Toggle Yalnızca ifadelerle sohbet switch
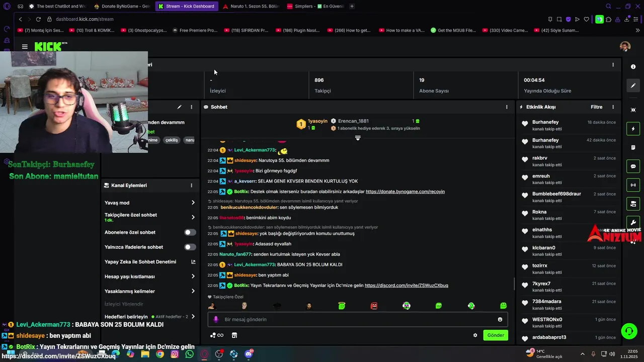This screenshot has width=644, height=362. tap(190, 247)
